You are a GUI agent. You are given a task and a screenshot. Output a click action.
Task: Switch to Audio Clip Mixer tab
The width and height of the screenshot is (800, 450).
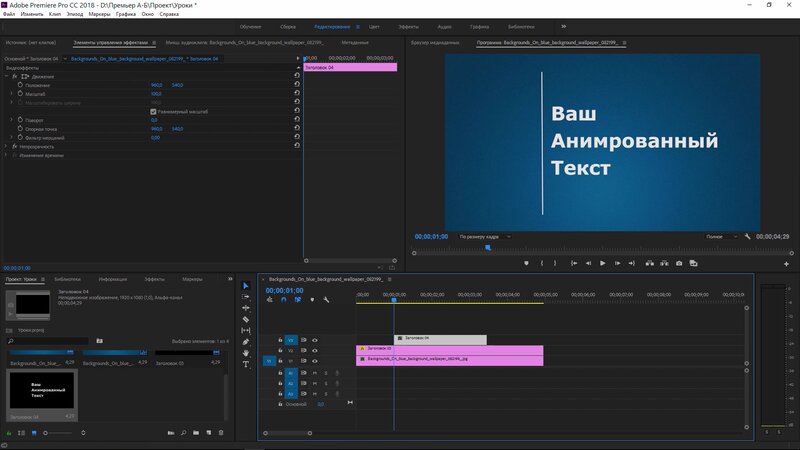[244, 43]
